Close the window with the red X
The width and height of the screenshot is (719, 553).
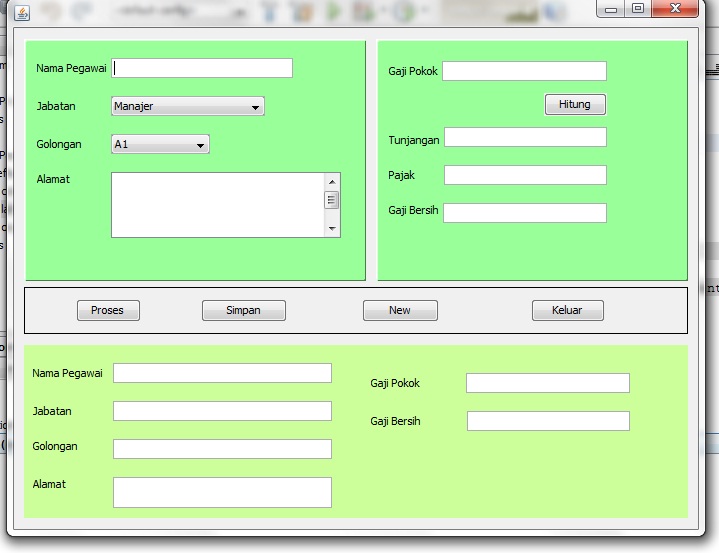675,9
